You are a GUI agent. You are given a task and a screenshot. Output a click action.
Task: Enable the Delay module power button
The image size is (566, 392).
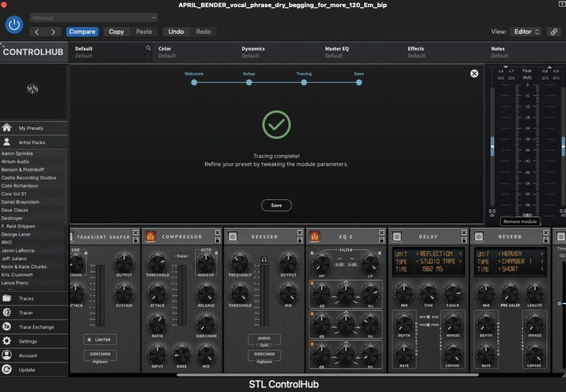(x=396, y=237)
